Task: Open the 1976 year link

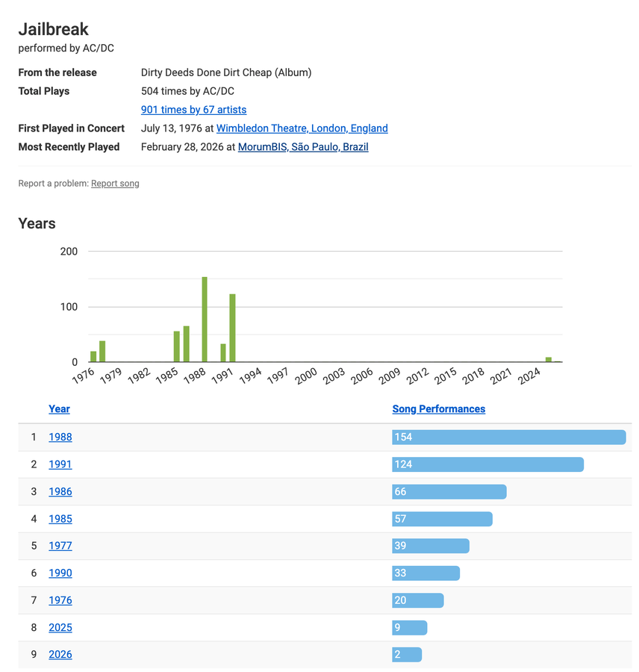Action: pyautogui.click(x=60, y=600)
